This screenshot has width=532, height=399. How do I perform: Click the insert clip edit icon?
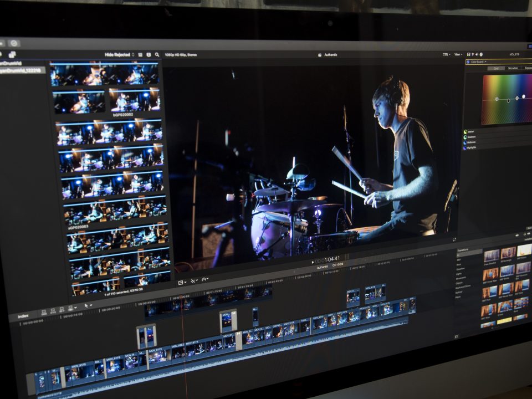53,310
